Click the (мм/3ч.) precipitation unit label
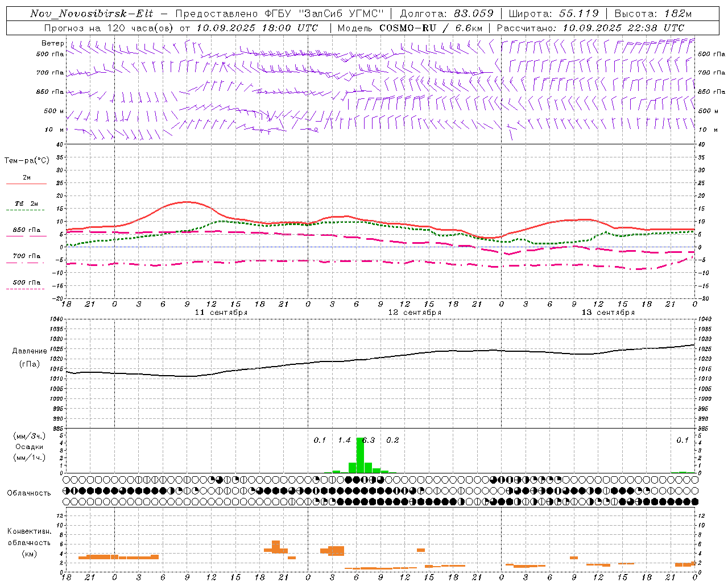The image size is (728, 582). click(30, 436)
